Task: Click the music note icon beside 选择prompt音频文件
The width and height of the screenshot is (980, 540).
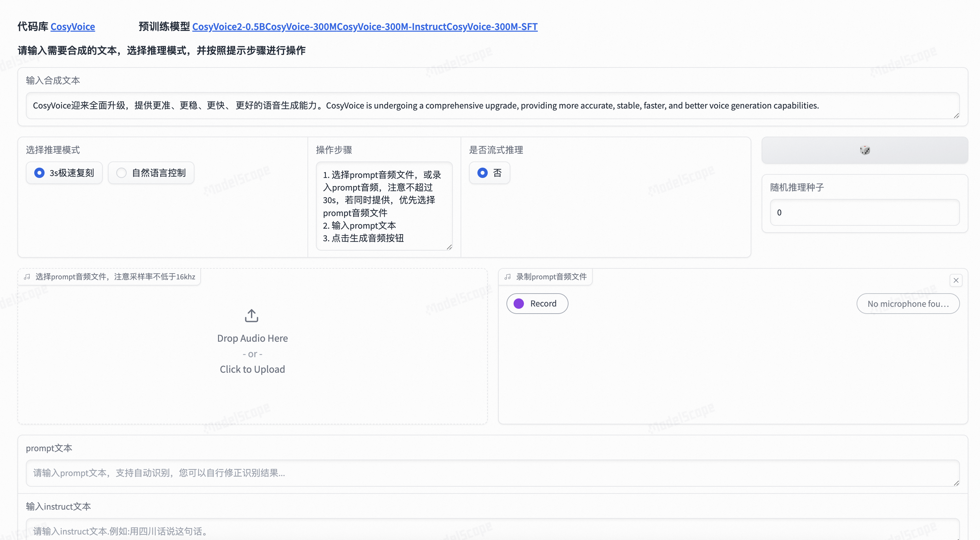Action: [x=27, y=277]
